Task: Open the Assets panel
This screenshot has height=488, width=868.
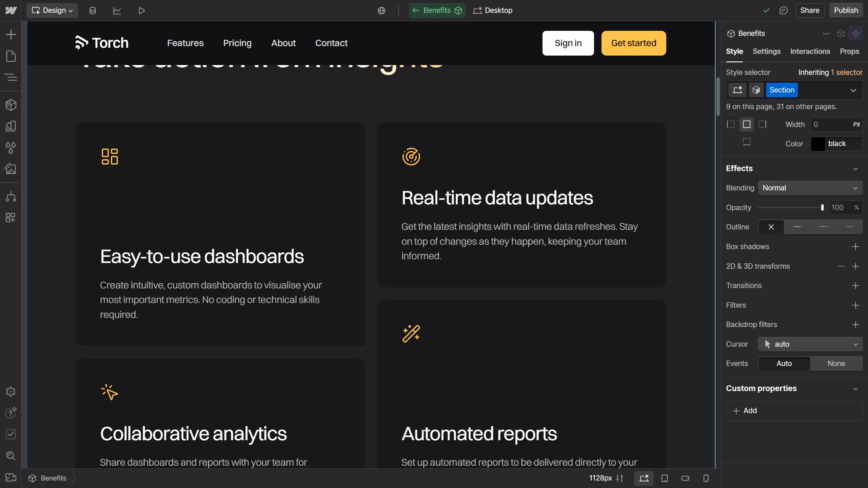Action: pyautogui.click(x=11, y=169)
